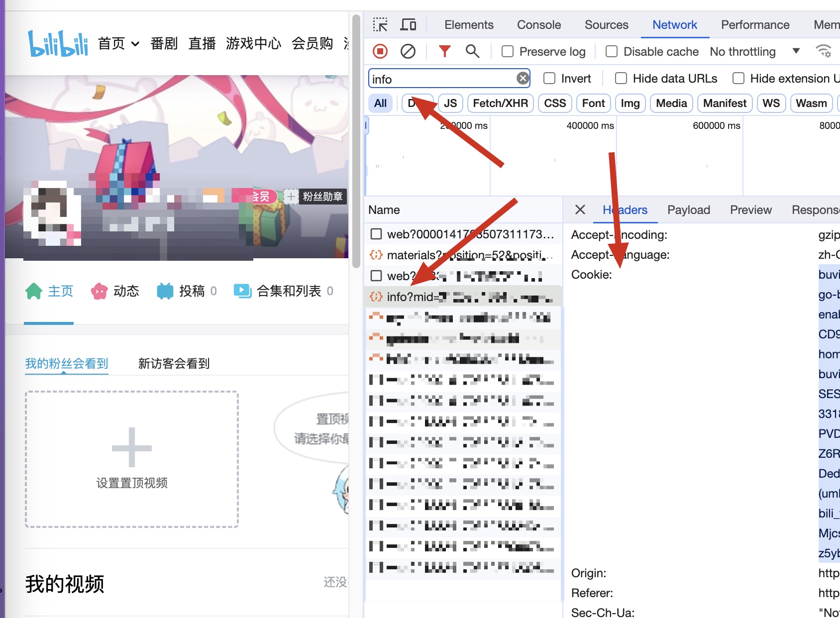The image size is (840, 618).
Task: Switch to Performance tab
Action: point(755,25)
